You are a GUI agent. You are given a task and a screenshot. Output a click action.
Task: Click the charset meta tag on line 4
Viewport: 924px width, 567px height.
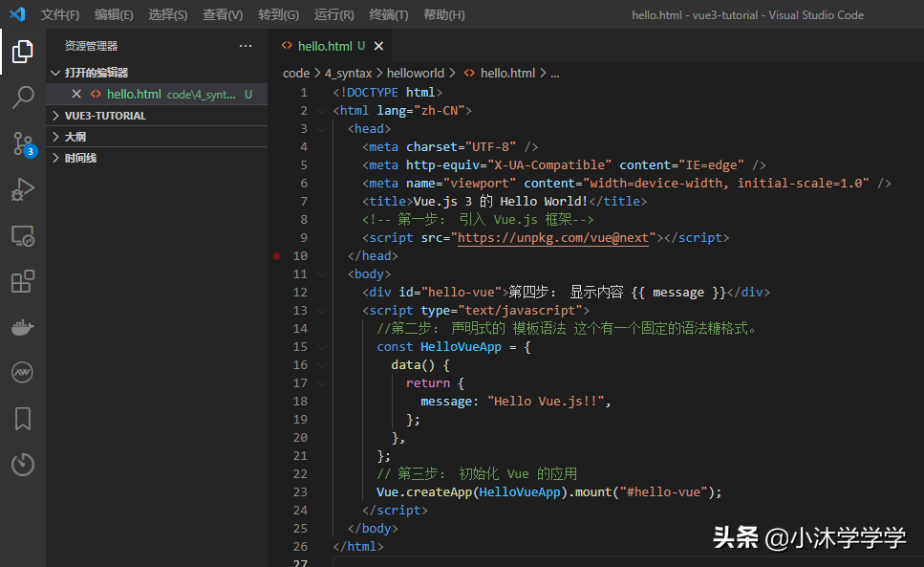coord(450,146)
